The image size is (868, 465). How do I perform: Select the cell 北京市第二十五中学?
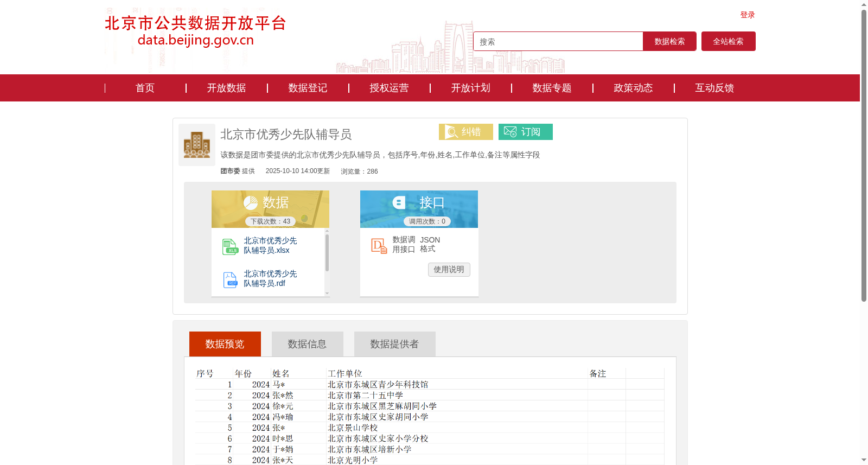pyautogui.click(x=366, y=395)
